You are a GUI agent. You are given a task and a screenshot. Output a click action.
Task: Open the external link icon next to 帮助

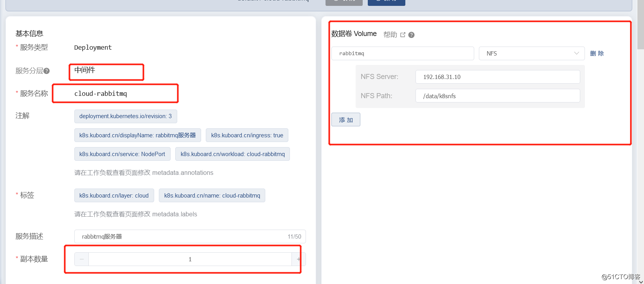(x=403, y=35)
